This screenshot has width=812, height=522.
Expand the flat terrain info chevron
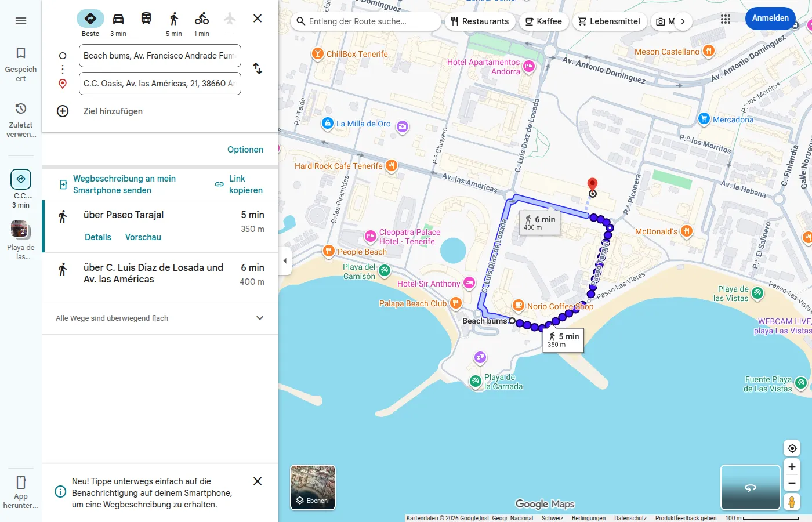coord(260,318)
